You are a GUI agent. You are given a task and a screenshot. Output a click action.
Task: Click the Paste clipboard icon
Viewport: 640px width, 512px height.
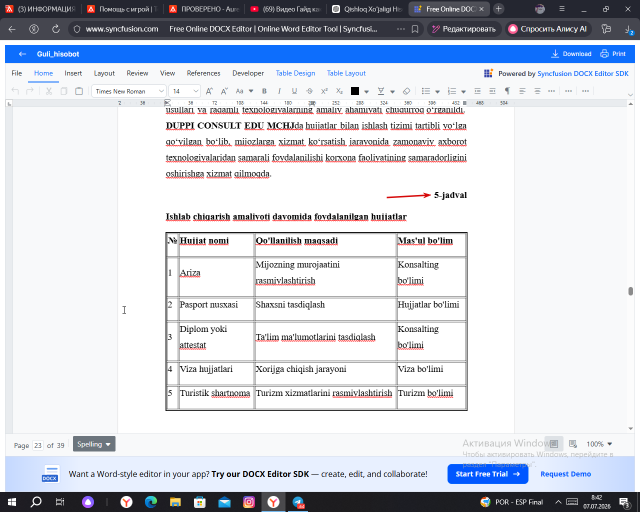tap(79, 91)
